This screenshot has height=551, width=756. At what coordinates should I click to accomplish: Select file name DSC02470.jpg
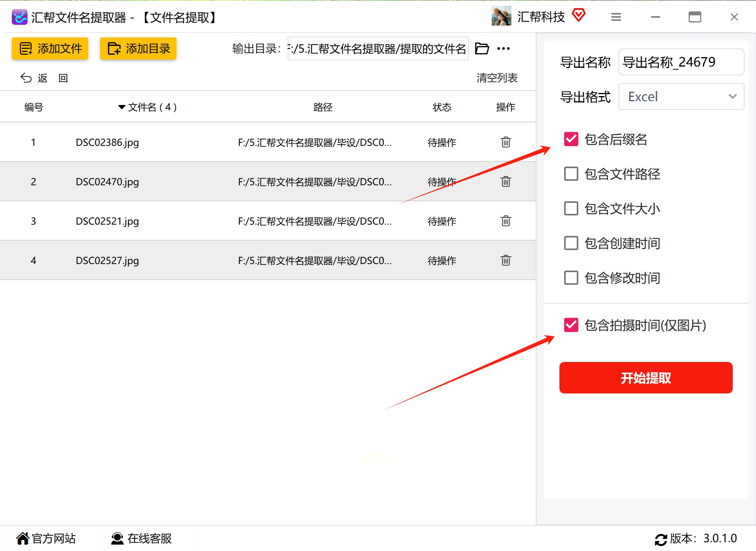(x=107, y=182)
